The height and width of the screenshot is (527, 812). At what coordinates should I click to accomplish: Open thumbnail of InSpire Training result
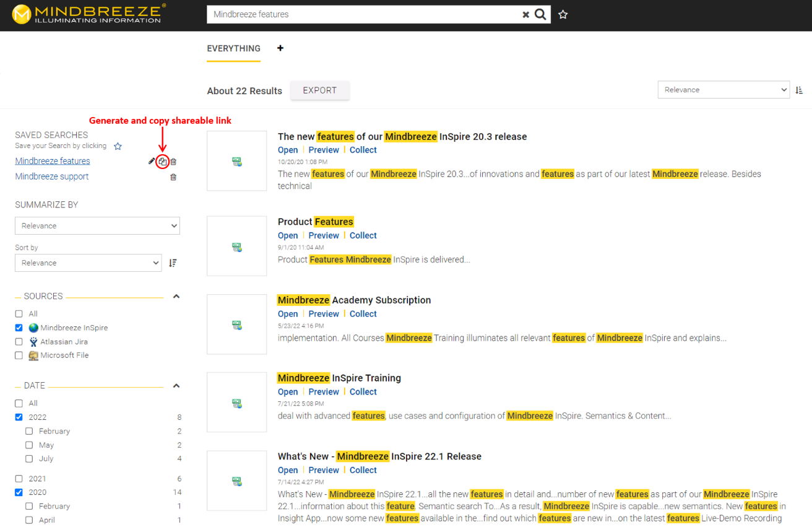[x=236, y=403]
